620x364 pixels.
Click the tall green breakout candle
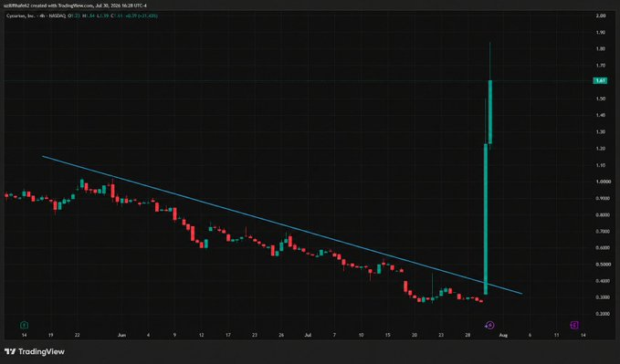coord(486,219)
